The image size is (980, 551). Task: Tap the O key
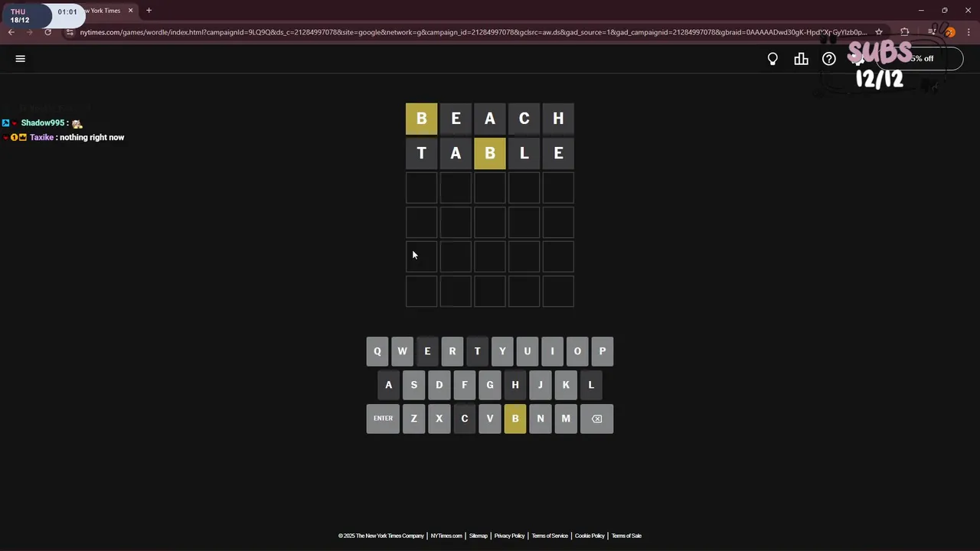tap(577, 351)
